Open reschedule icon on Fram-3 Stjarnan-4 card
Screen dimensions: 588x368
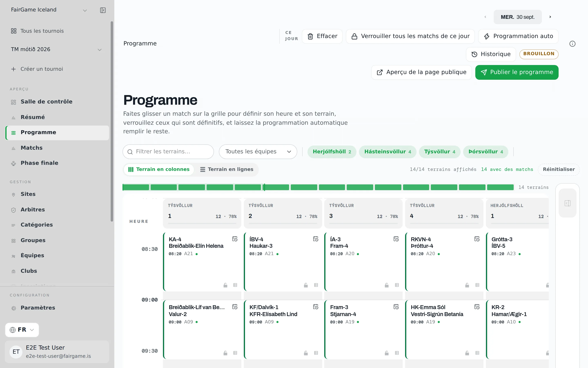click(x=396, y=307)
